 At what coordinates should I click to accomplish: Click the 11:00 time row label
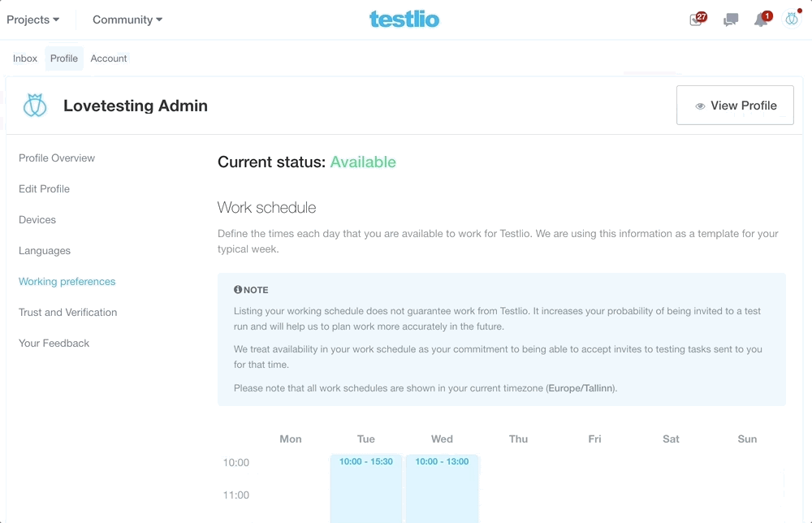(x=236, y=495)
